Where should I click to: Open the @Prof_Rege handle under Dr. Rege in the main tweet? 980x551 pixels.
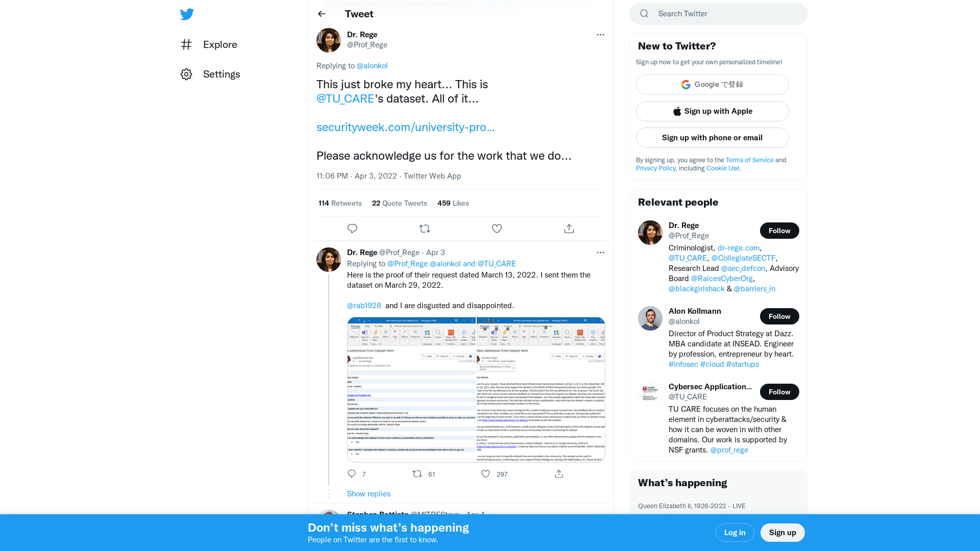(367, 45)
